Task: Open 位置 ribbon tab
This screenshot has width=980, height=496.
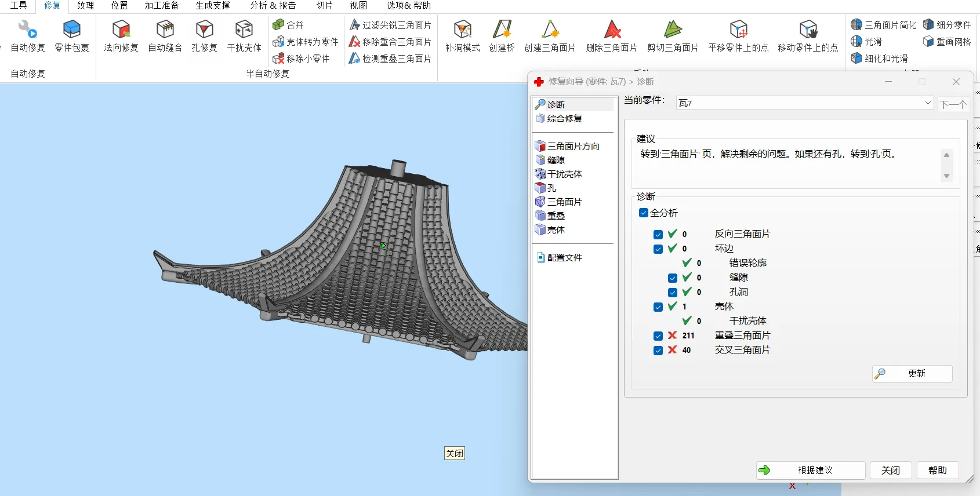Action: click(119, 6)
